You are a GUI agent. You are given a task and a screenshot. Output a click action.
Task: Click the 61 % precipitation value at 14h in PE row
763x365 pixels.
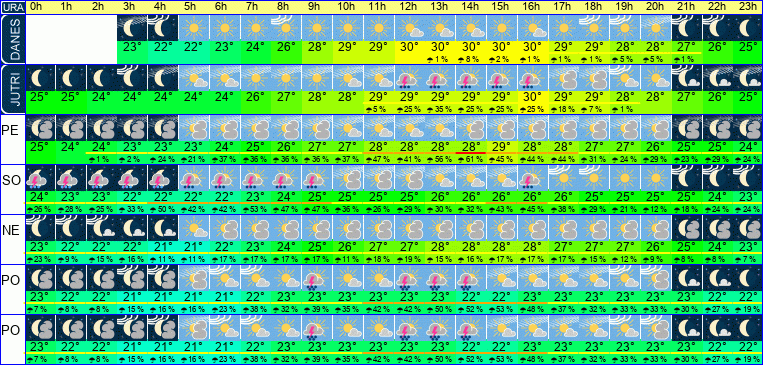pos(471,160)
